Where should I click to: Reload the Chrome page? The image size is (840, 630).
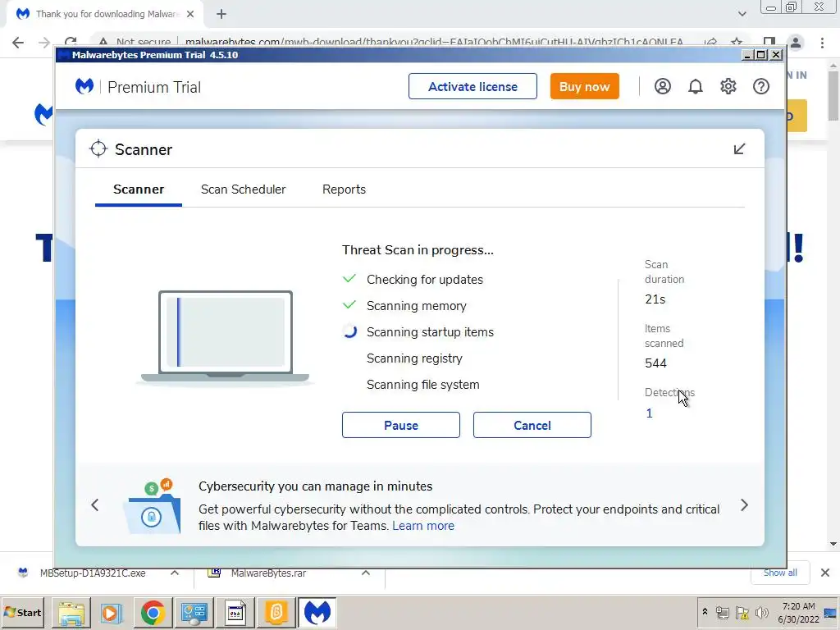[x=71, y=41]
